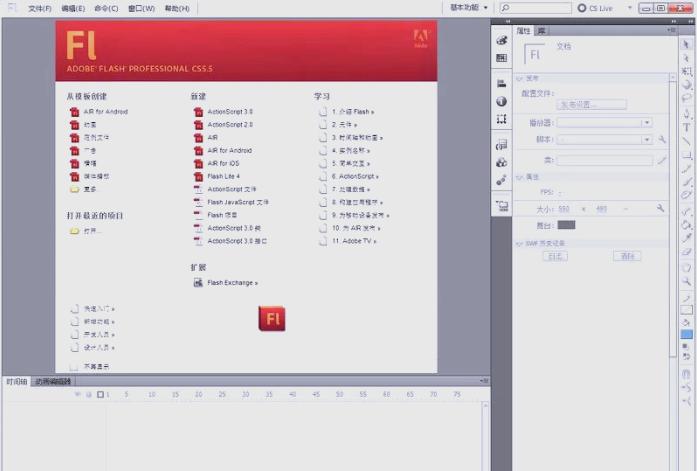Select the Pencil tool
Screen dimensions: 697x471
687,168
